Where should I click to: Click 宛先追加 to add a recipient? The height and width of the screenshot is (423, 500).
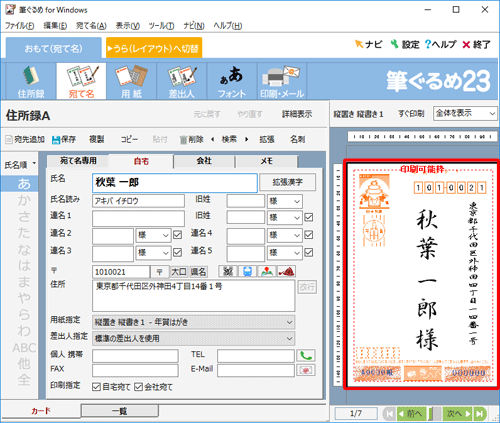point(25,139)
